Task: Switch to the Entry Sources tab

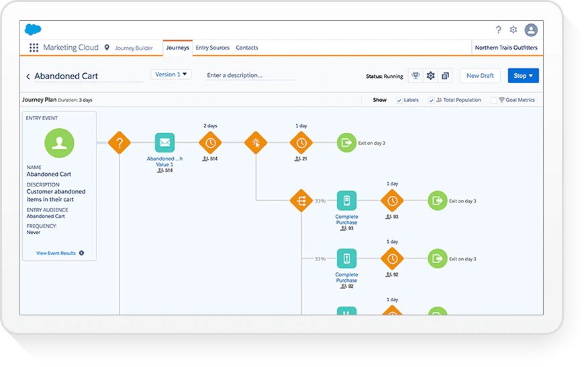Action: click(x=212, y=48)
